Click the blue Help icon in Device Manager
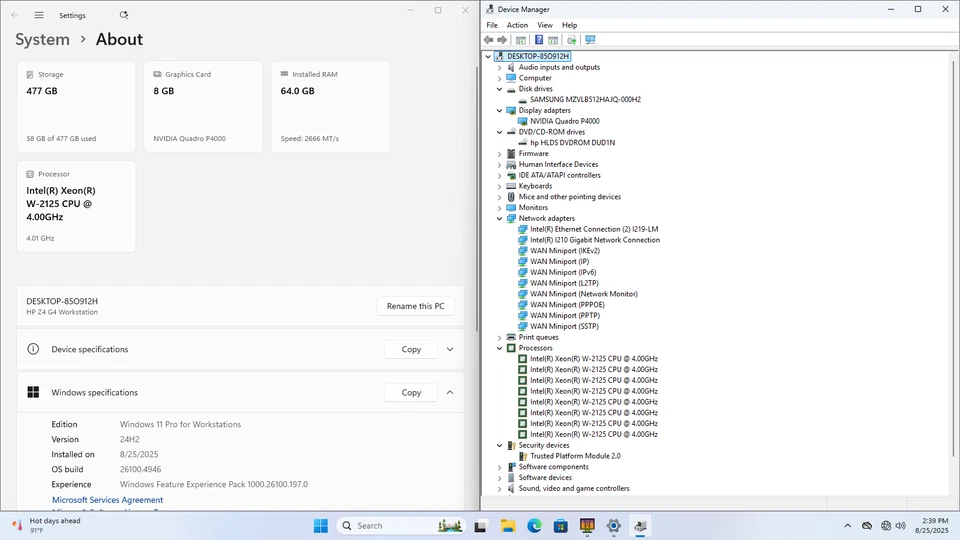 click(539, 40)
